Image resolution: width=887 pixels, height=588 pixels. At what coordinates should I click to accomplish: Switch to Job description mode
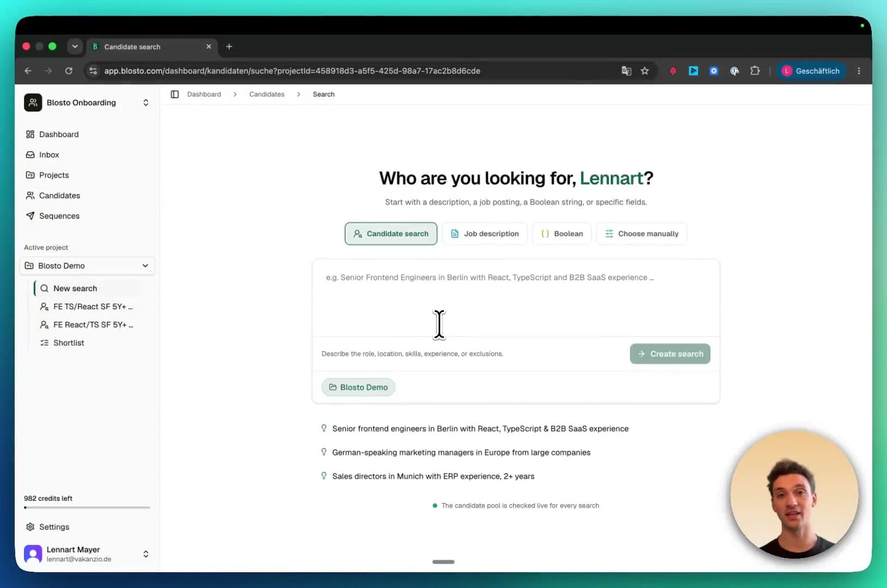pos(484,234)
